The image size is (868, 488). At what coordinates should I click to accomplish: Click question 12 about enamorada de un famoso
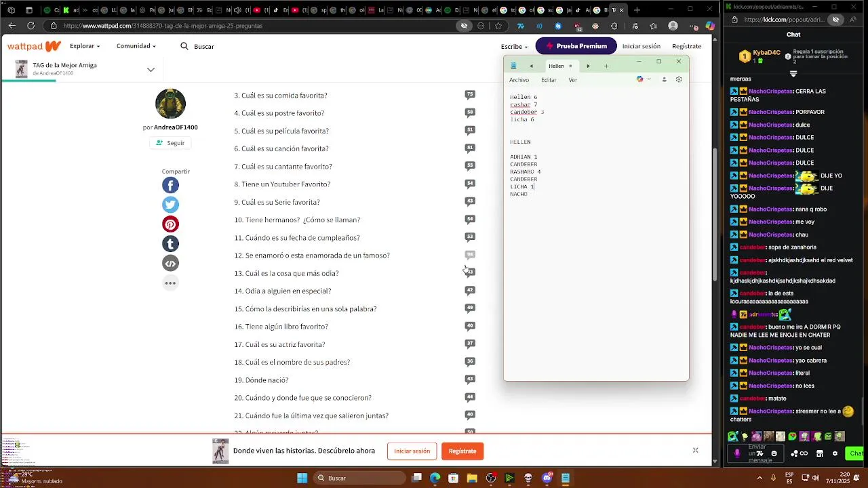click(312, 256)
